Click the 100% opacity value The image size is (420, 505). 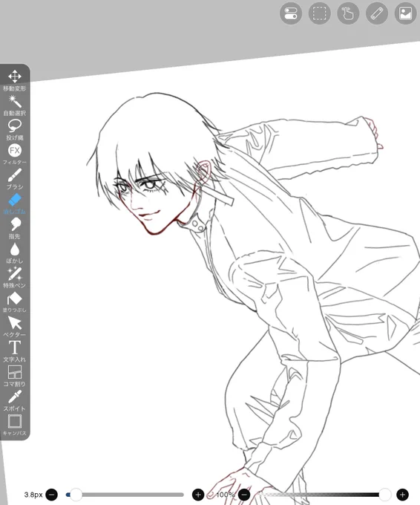226,495
